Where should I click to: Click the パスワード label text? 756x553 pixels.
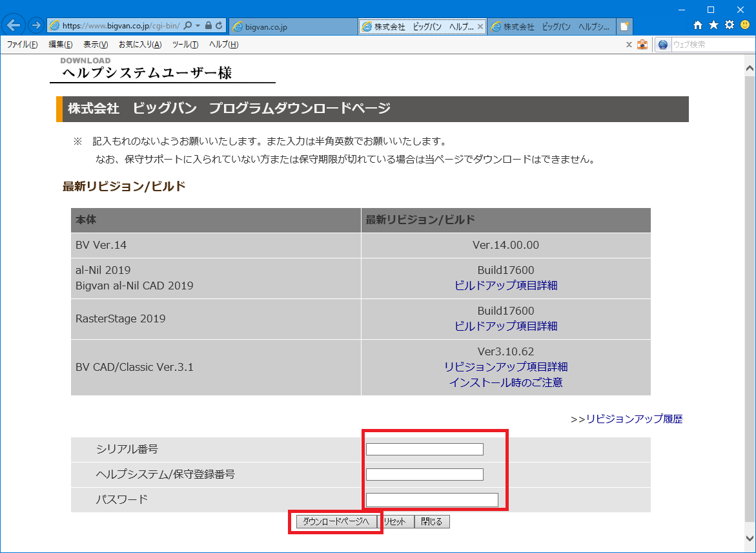click(121, 499)
